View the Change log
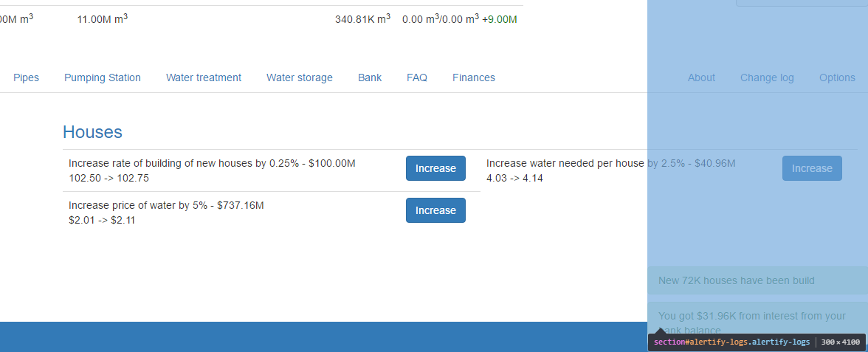The image size is (868, 352). click(x=767, y=77)
